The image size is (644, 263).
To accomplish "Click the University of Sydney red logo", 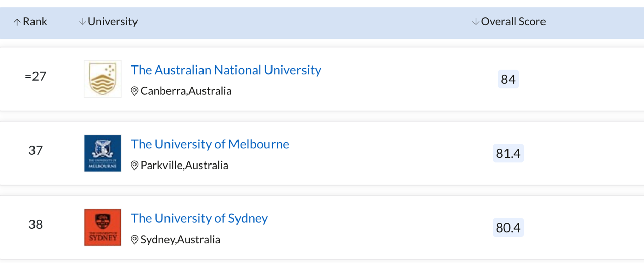I will tap(103, 227).
